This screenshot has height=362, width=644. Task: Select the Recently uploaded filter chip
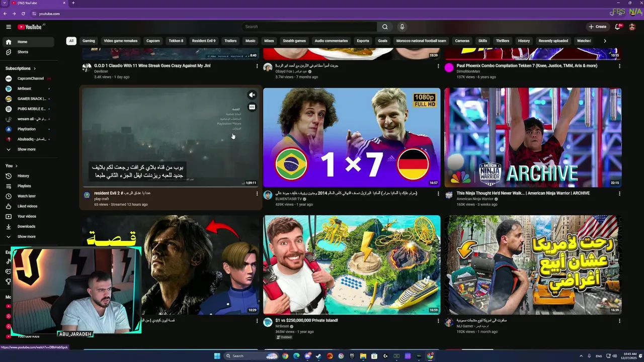tap(553, 41)
